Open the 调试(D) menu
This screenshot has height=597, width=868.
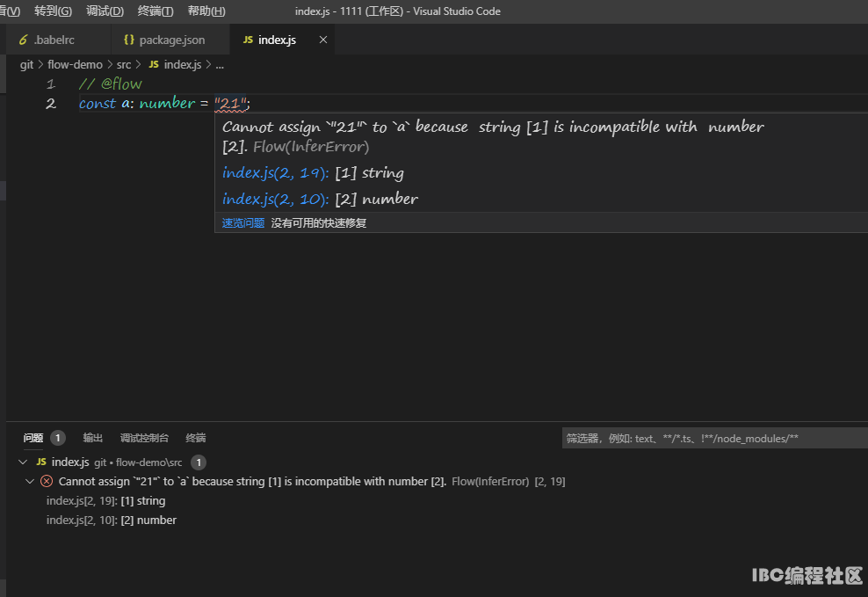tap(105, 11)
